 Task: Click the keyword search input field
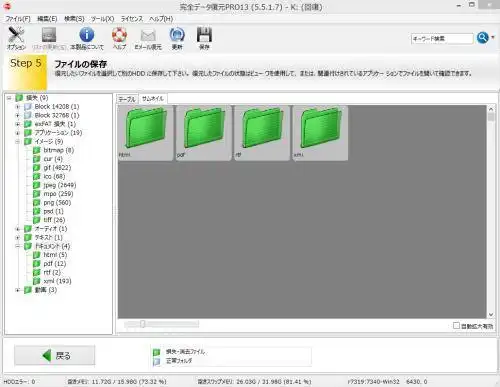[442, 38]
